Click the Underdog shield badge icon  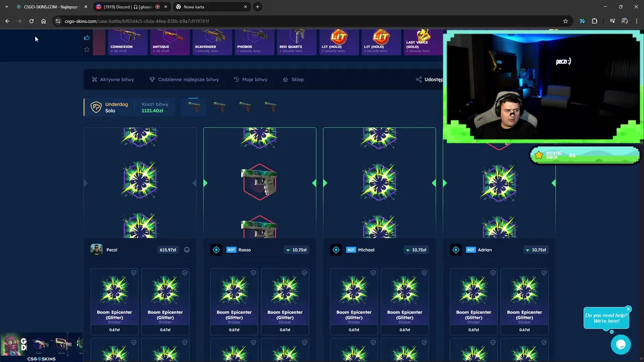tap(96, 107)
